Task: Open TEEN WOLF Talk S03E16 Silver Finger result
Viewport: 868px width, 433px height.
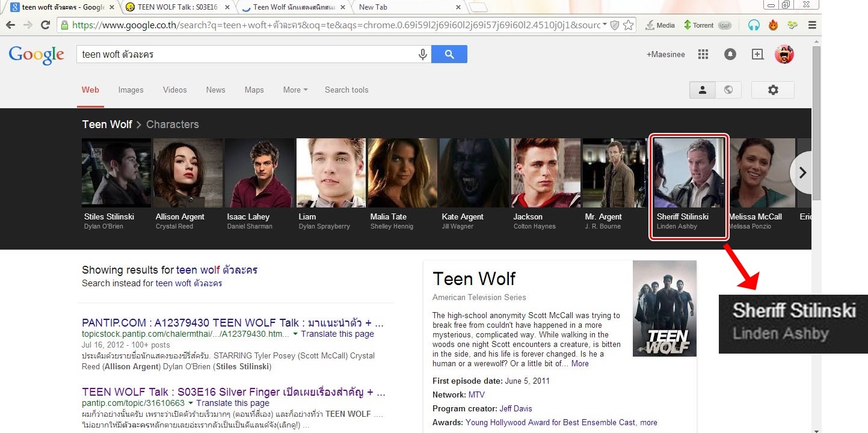Action: click(x=233, y=392)
